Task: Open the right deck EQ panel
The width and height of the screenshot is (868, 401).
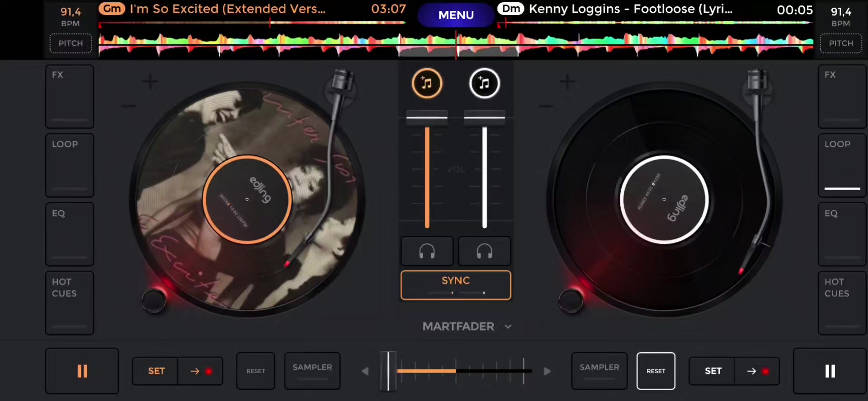Action: click(x=842, y=234)
